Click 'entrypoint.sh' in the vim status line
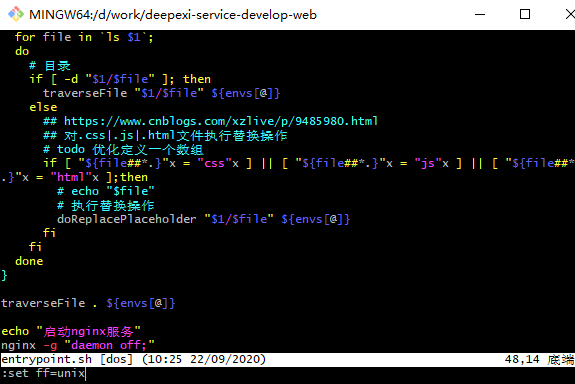The height and width of the screenshot is (384, 575). tap(46, 359)
